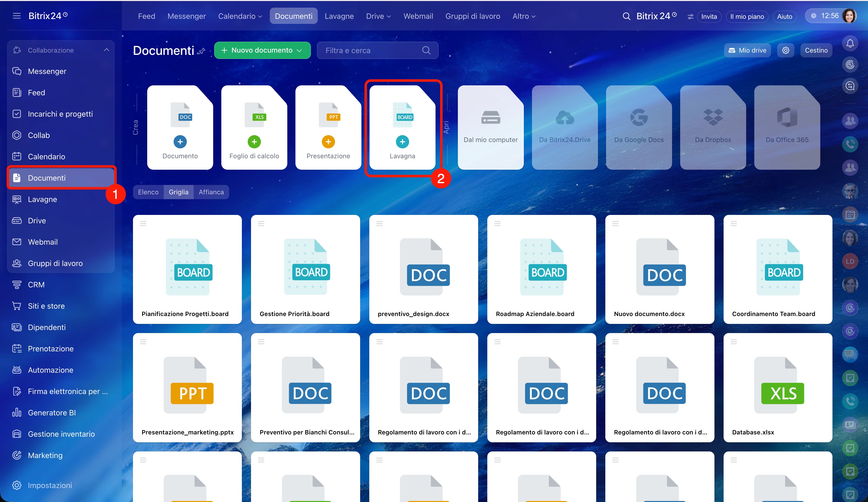Open a file Da Google Docs
868x502 pixels.
pyautogui.click(x=639, y=128)
